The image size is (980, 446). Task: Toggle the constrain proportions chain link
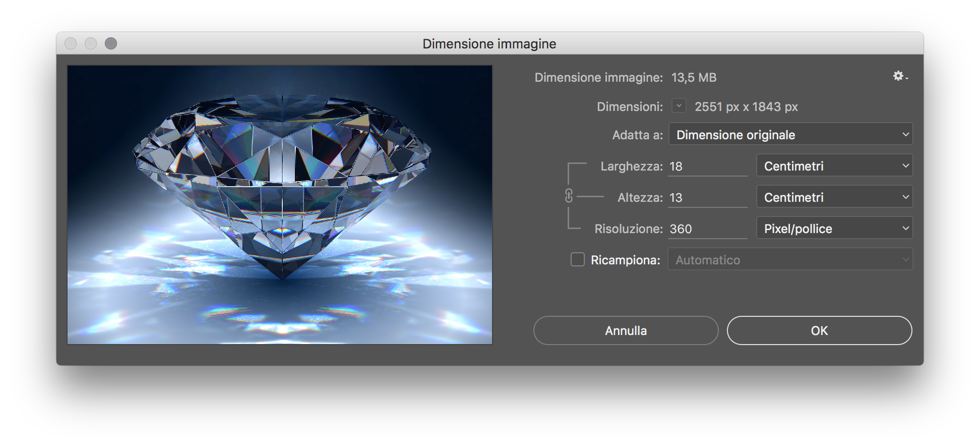coord(569,196)
